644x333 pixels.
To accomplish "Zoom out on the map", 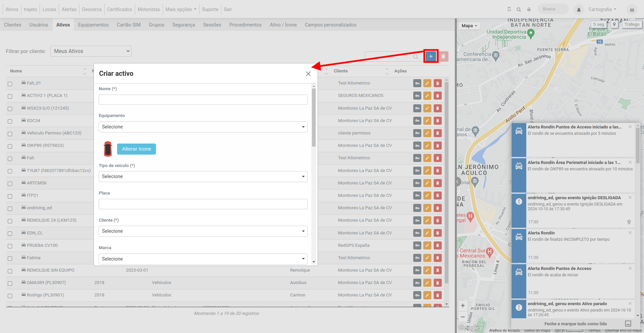I will [463, 317].
